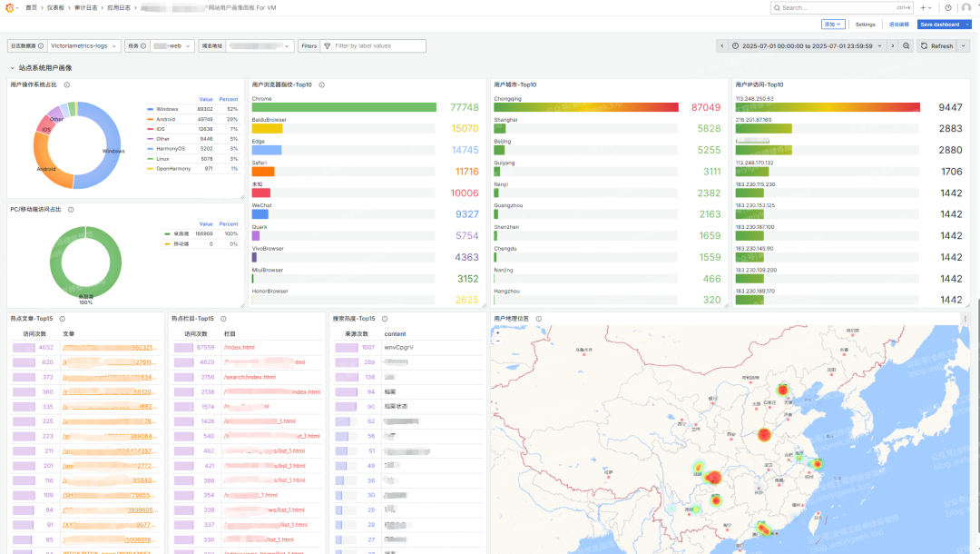Go to 应用日志 breadcrumb
The image size is (980, 554).
pyautogui.click(x=119, y=7)
